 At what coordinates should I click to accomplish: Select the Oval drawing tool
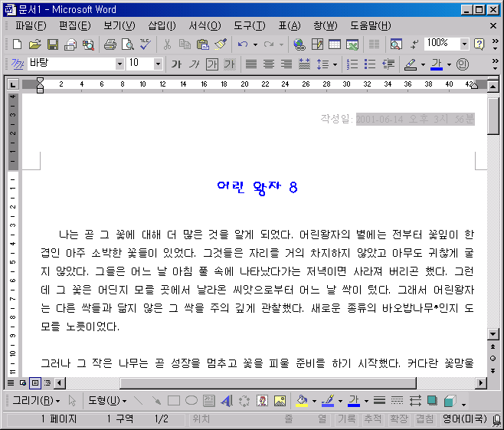pos(191,400)
